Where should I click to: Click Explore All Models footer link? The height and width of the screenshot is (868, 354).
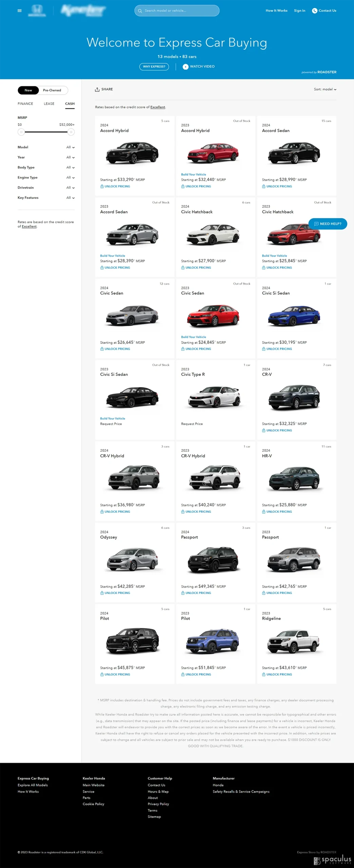pyautogui.click(x=33, y=785)
